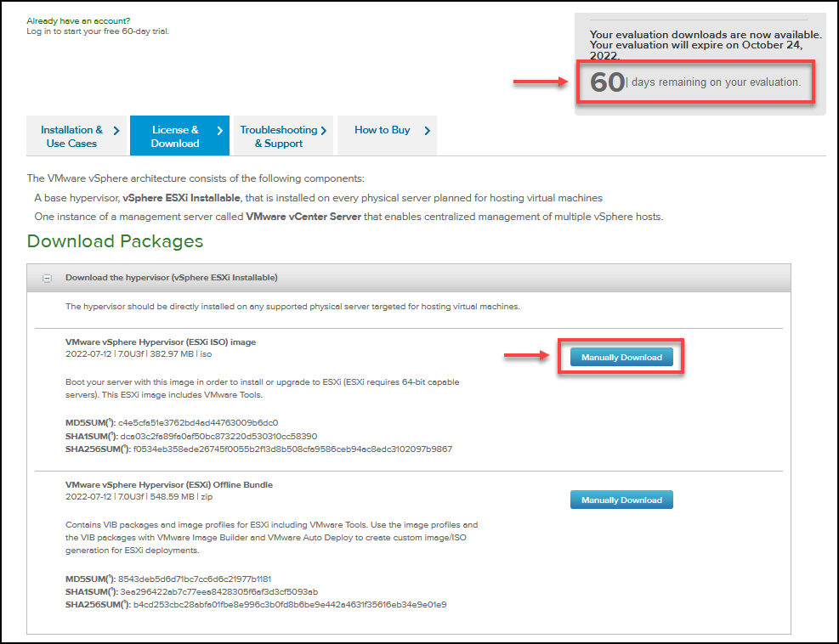This screenshot has height=644, width=839.
Task: Click the 'Already have an account?' link
Action: (x=78, y=21)
